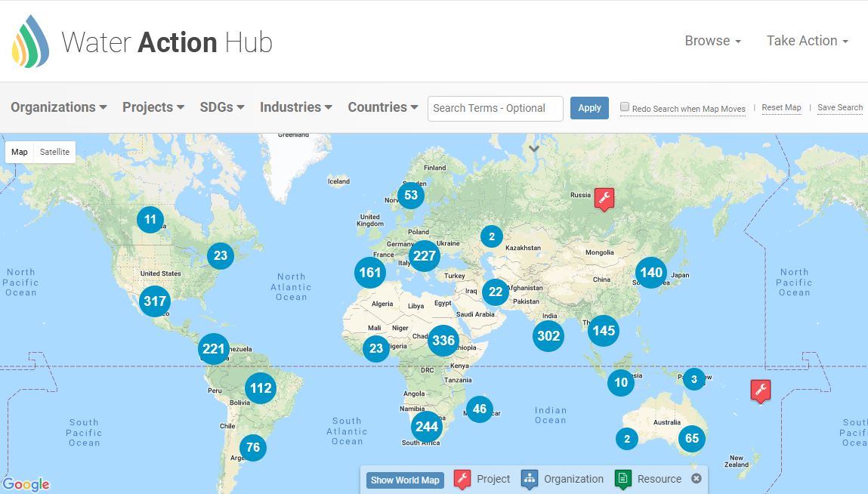Image resolution: width=868 pixels, height=494 pixels.
Task: Open the Projects filter dropdown
Action: (153, 107)
